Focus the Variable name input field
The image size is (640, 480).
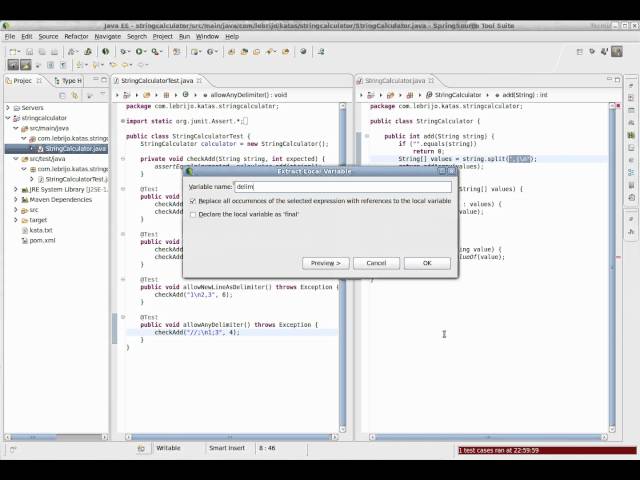tap(343, 187)
